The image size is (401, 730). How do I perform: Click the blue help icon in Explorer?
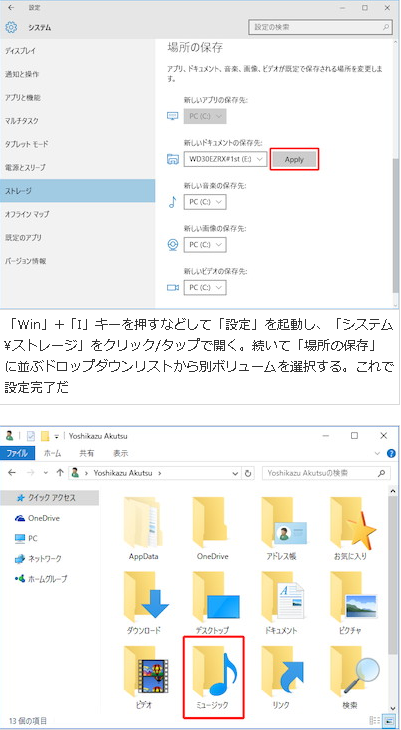[391, 453]
